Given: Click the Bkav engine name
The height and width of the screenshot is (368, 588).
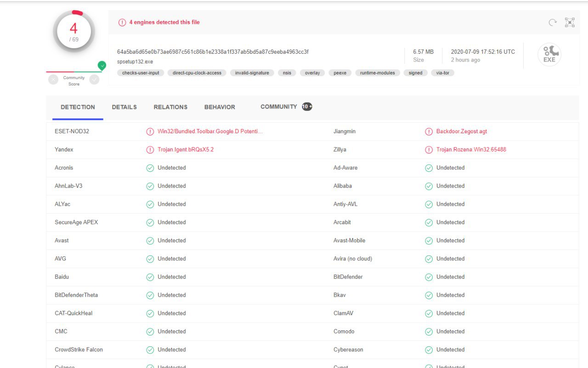Looking at the screenshot, I should pyautogui.click(x=340, y=295).
